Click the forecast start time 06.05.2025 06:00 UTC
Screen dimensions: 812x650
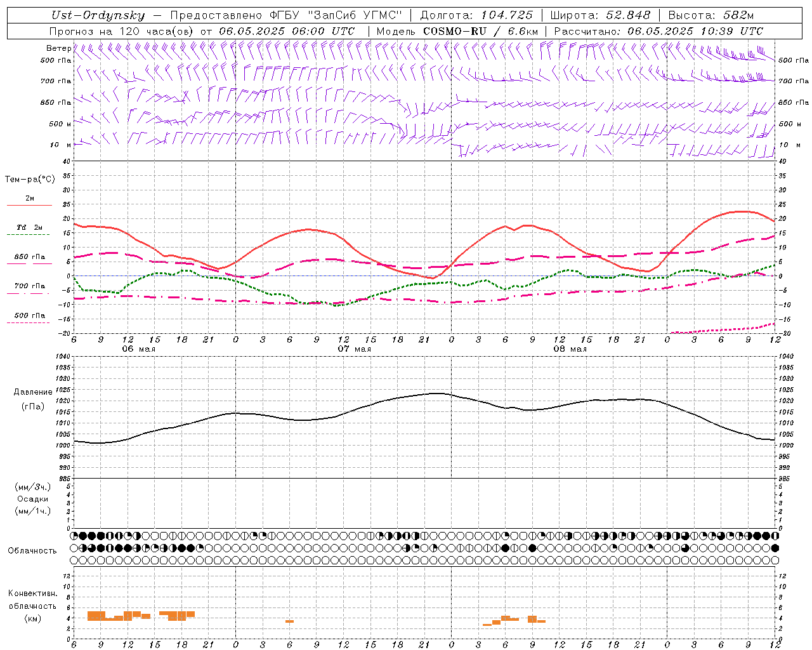[287, 31]
